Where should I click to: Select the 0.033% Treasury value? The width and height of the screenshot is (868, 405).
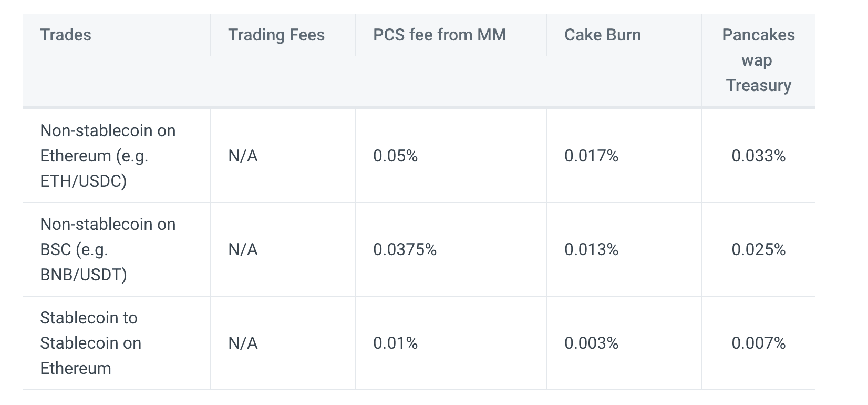tap(758, 156)
